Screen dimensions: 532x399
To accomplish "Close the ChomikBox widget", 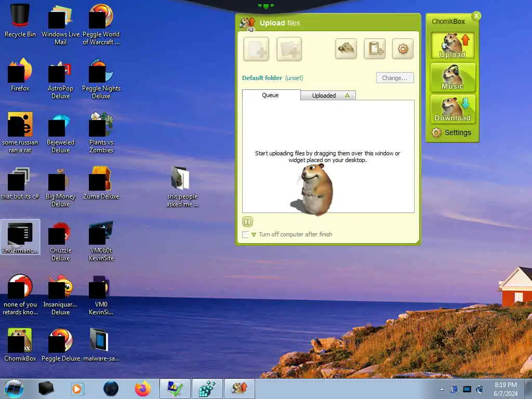I will [476, 16].
